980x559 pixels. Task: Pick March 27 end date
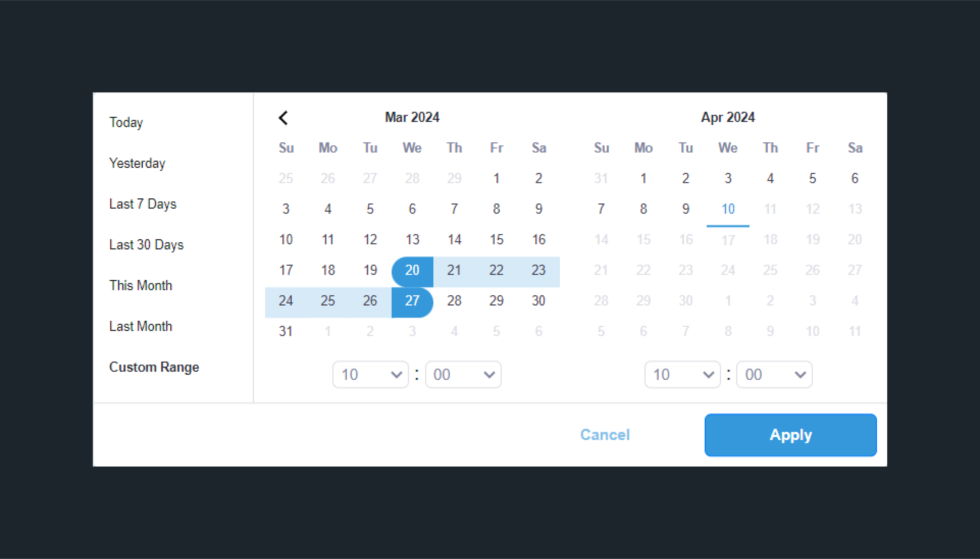[x=413, y=301]
